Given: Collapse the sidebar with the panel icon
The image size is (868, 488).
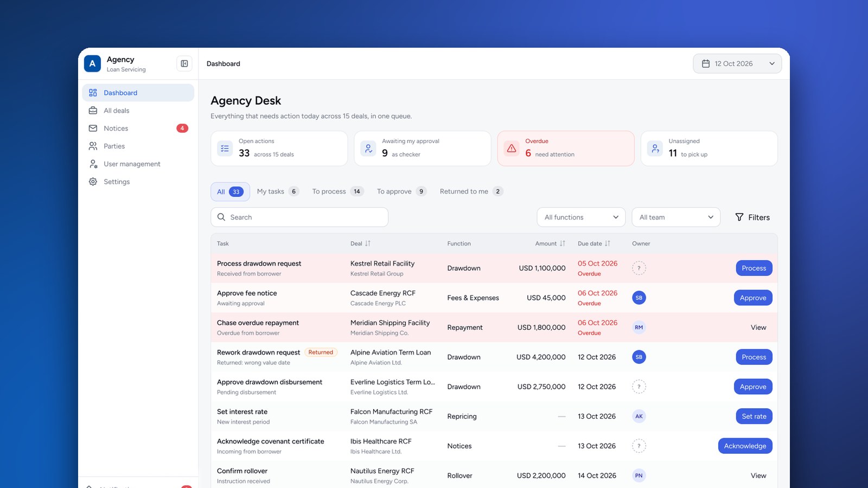Looking at the screenshot, I should click(184, 63).
